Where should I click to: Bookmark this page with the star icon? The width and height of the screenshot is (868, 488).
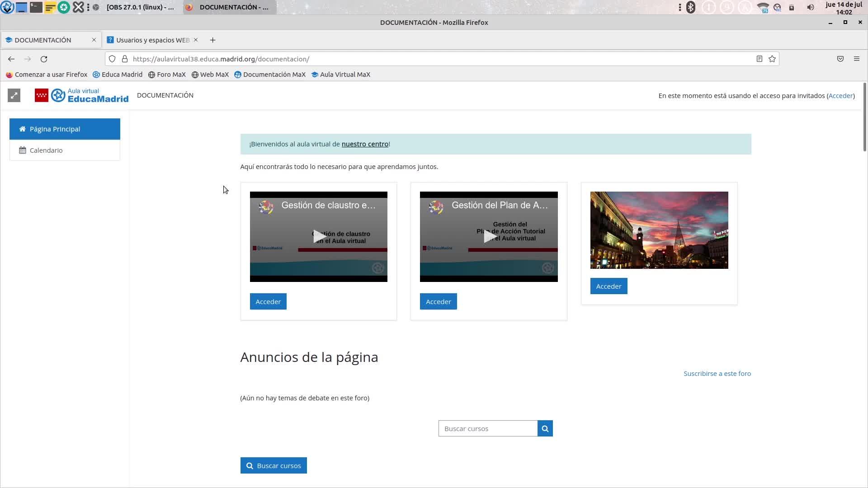(772, 59)
